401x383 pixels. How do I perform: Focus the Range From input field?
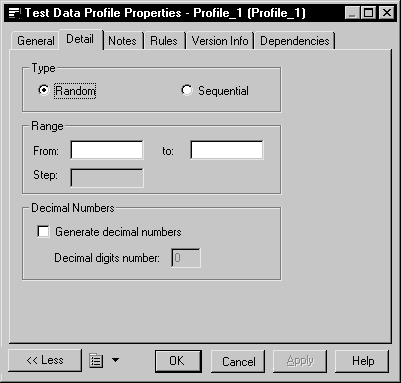(107, 150)
